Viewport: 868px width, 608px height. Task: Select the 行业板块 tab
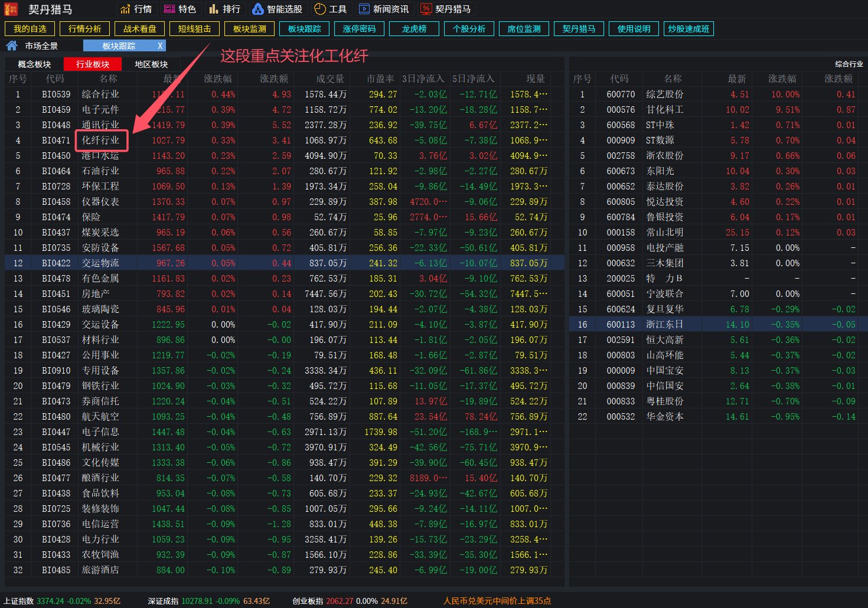click(x=93, y=64)
